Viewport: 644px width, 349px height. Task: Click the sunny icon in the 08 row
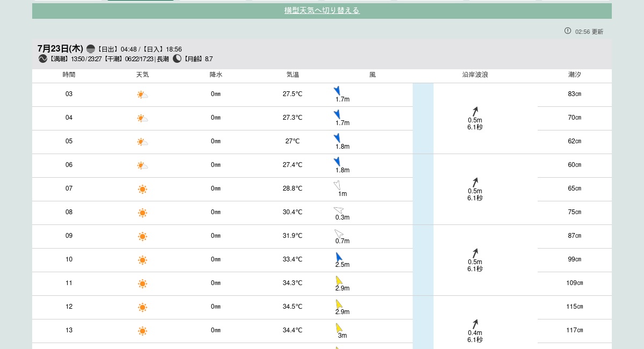pyautogui.click(x=142, y=213)
